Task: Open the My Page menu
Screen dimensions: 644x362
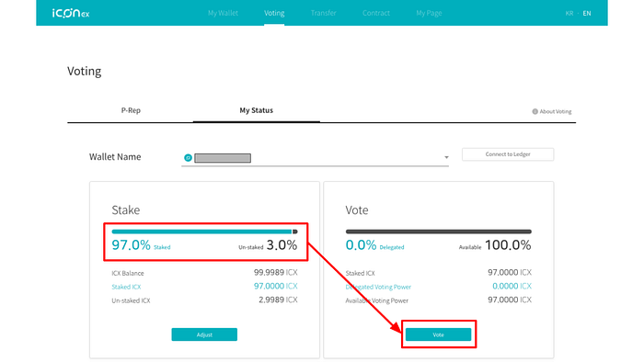Action: pyautogui.click(x=429, y=13)
